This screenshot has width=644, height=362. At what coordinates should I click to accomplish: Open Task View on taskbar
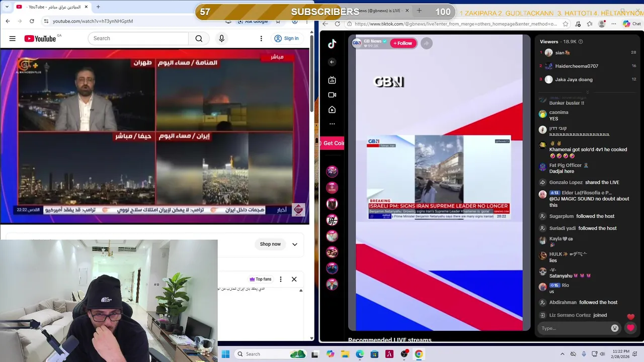315,354
